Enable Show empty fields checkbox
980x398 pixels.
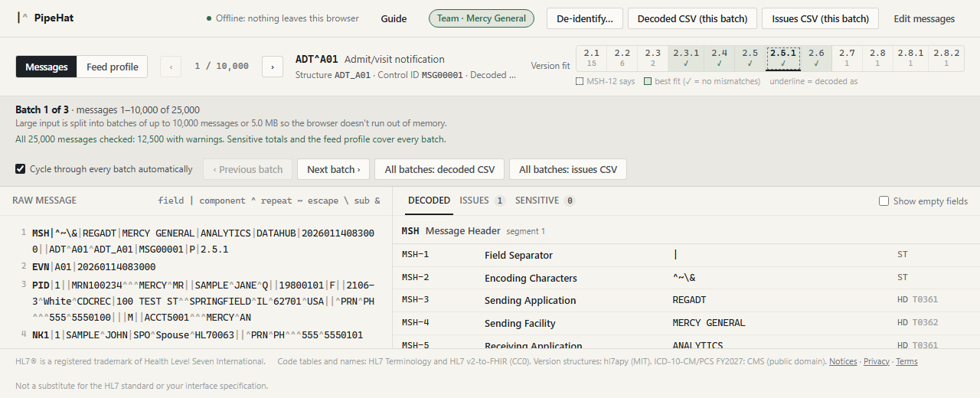point(884,201)
